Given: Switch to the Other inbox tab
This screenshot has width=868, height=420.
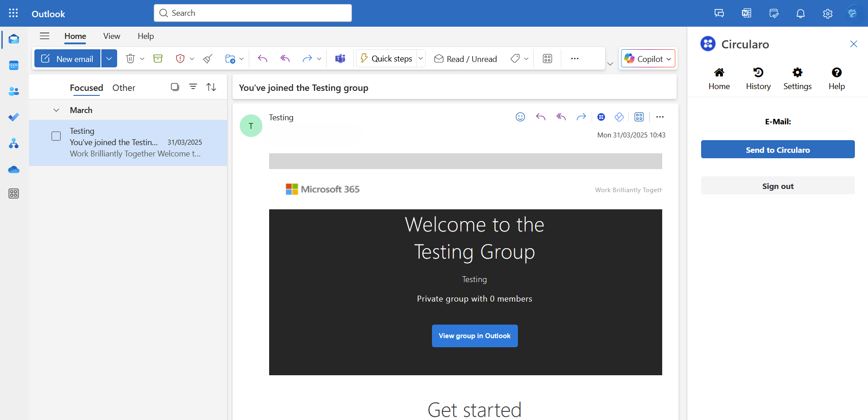Looking at the screenshot, I should pyautogui.click(x=123, y=88).
